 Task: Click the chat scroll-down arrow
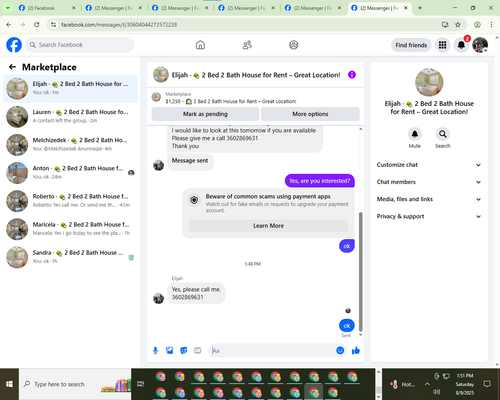click(360, 335)
